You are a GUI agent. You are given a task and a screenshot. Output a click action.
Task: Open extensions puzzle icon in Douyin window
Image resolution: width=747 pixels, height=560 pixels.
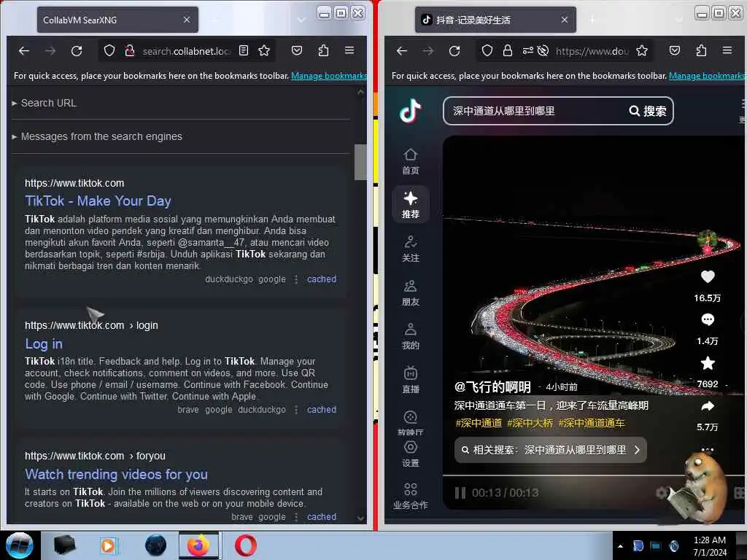(701, 50)
